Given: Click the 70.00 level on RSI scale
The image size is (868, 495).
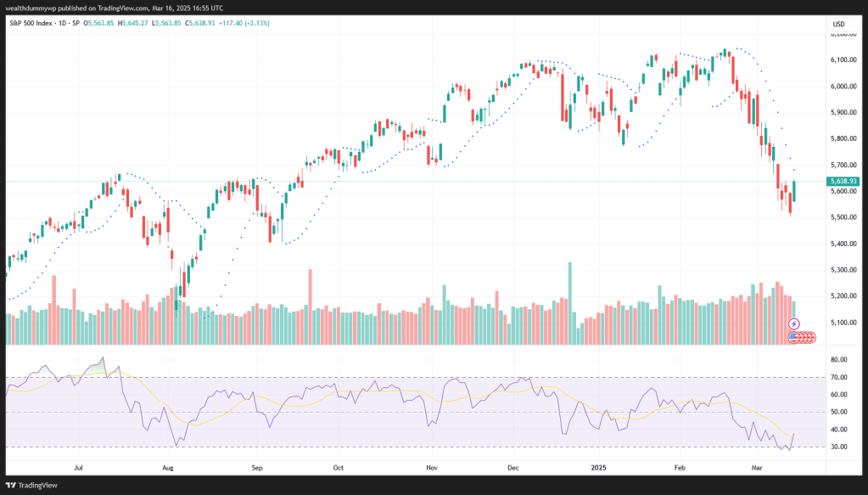Looking at the screenshot, I should coord(839,377).
